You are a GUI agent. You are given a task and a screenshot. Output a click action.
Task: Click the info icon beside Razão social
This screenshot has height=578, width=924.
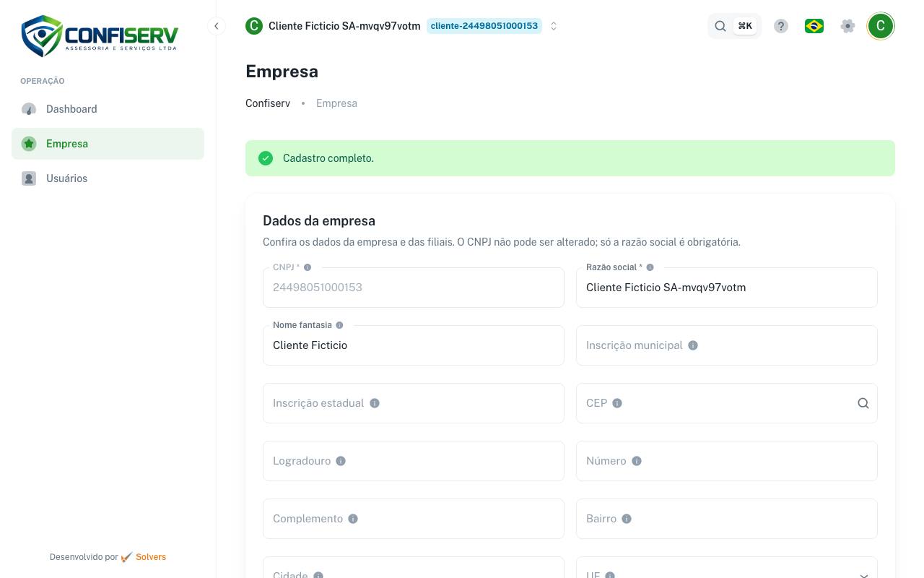coord(650,267)
